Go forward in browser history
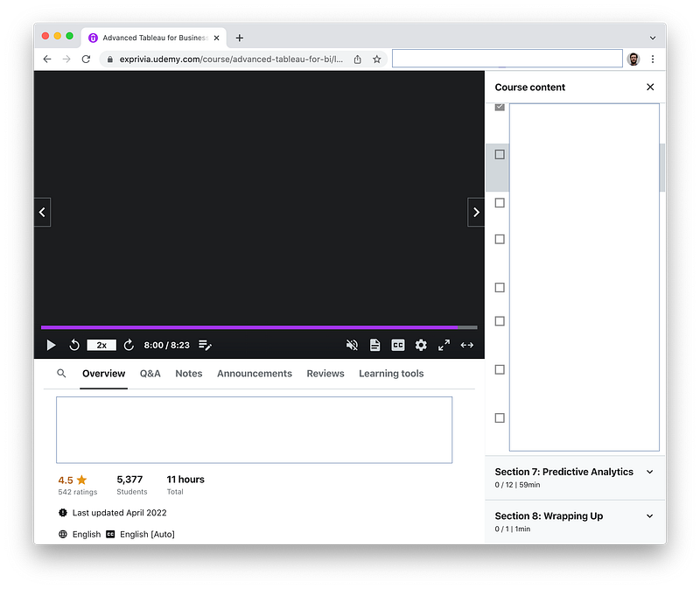Image resolution: width=700 pixels, height=589 pixels. coord(66,59)
